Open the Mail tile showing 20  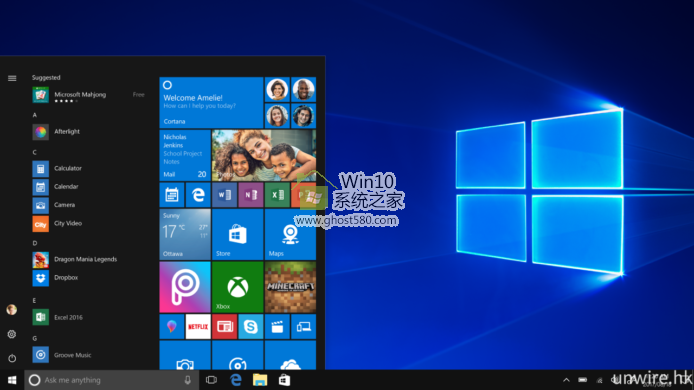point(185,155)
